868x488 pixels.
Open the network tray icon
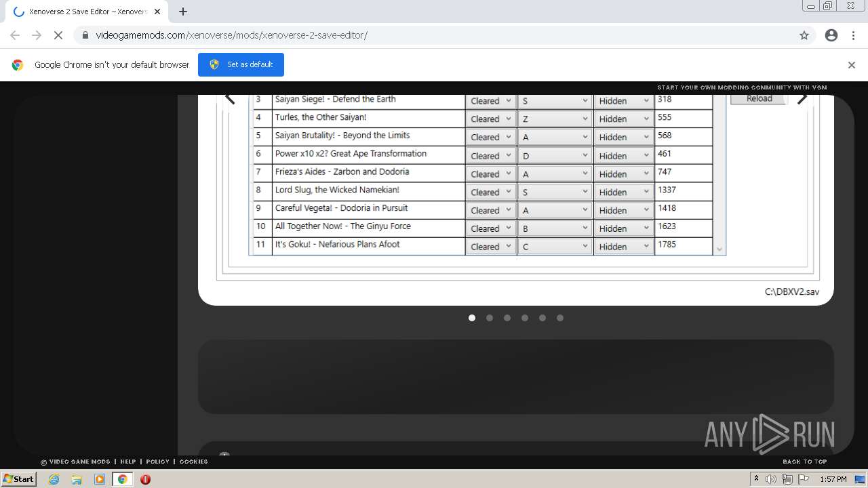point(787,479)
